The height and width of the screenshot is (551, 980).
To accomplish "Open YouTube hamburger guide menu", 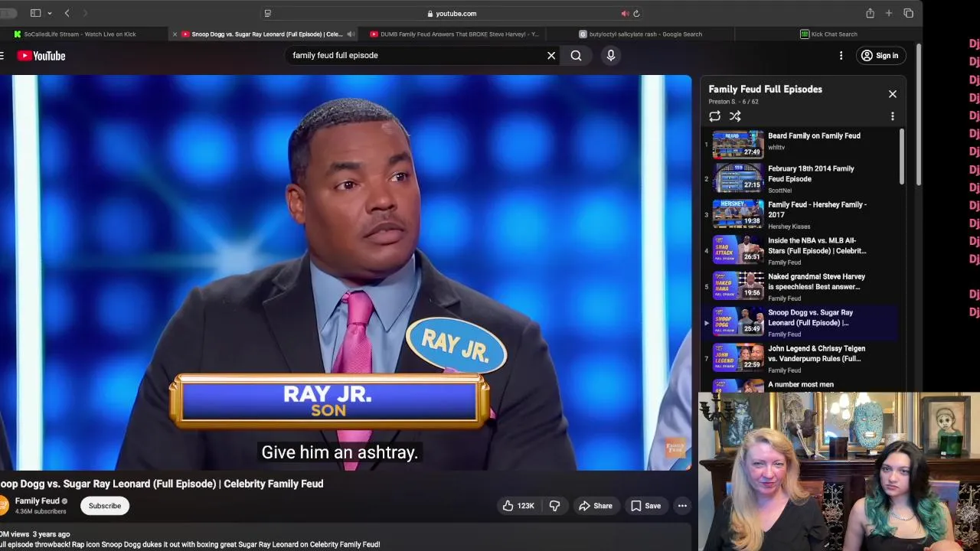I will [x=2, y=55].
